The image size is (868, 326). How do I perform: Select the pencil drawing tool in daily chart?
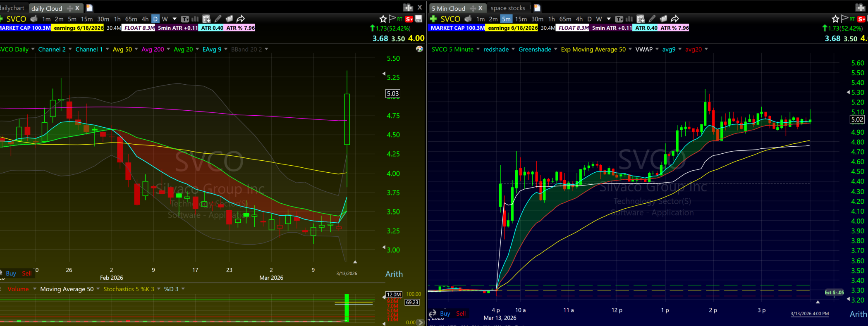[218, 19]
